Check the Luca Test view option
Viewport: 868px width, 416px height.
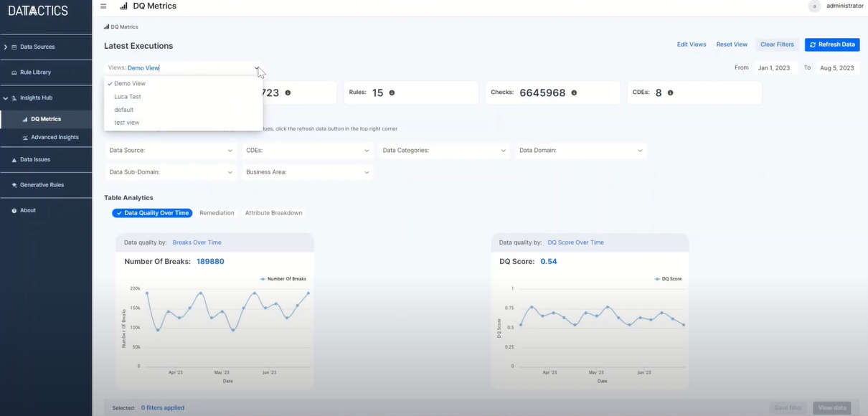click(128, 96)
